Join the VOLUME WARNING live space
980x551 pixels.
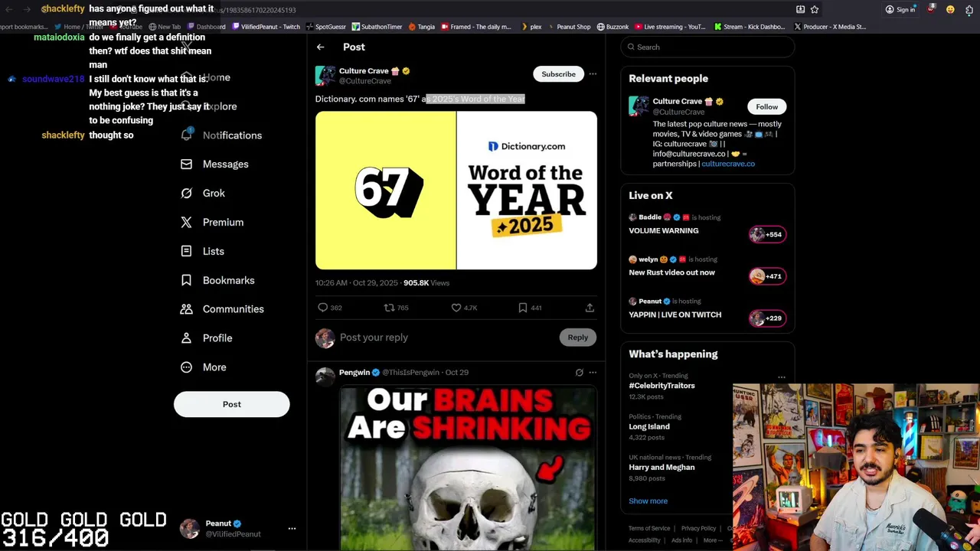click(664, 230)
